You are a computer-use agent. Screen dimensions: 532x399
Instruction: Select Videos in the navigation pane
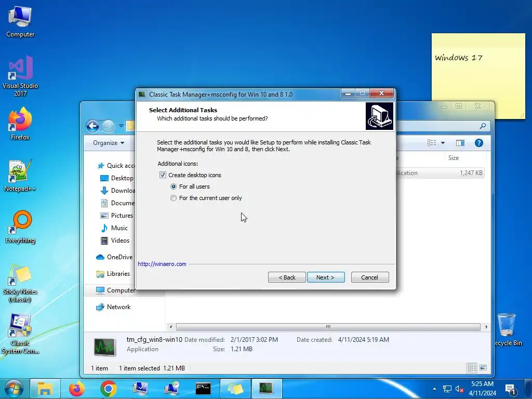click(x=115, y=241)
